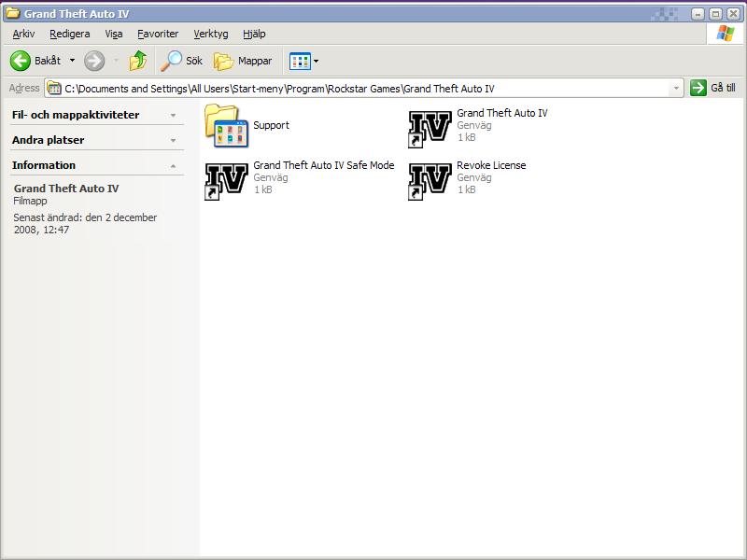747x560 pixels.
Task: Click the disabled forward arrow button
Action: [x=94, y=61]
